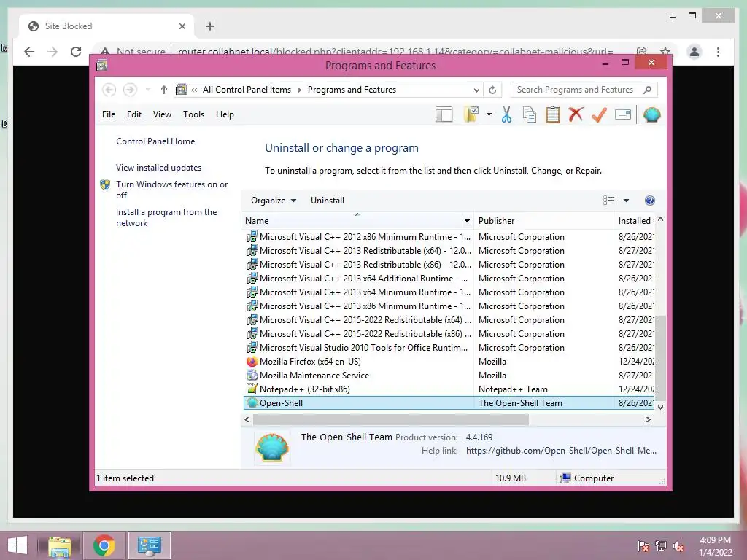Click the folder options toolbar icon
The height and width of the screenshot is (560, 747).
pyautogui.click(x=471, y=114)
